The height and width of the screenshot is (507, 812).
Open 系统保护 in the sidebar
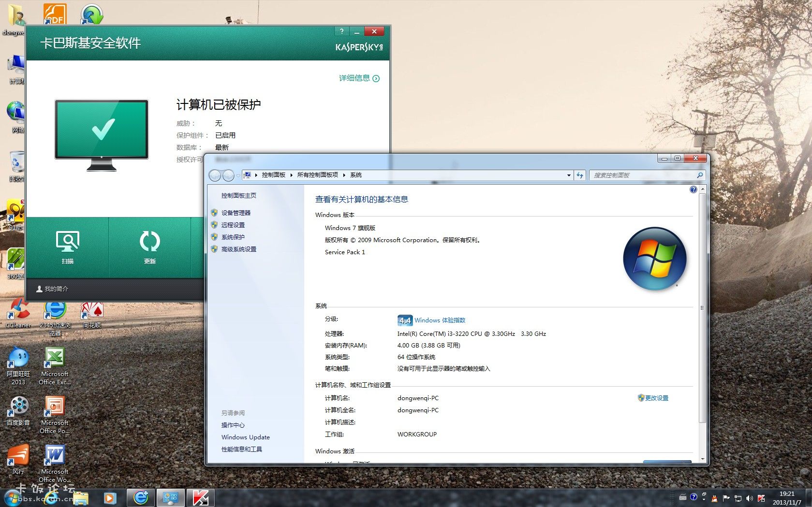[233, 237]
